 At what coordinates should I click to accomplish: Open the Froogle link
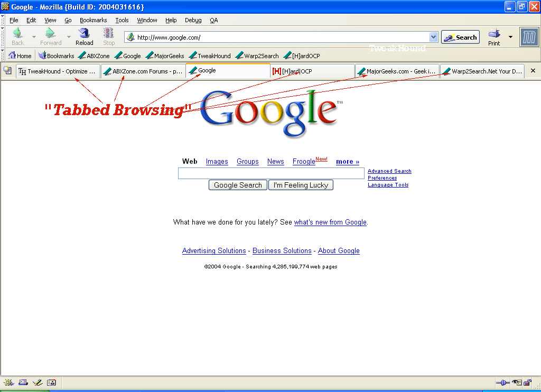point(304,162)
